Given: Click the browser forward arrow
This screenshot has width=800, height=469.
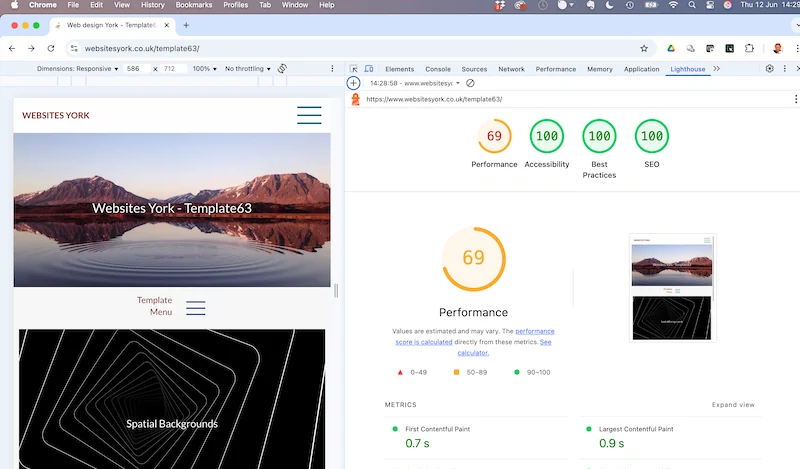Looking at the screenshot, I should click(x=31, y=48).
